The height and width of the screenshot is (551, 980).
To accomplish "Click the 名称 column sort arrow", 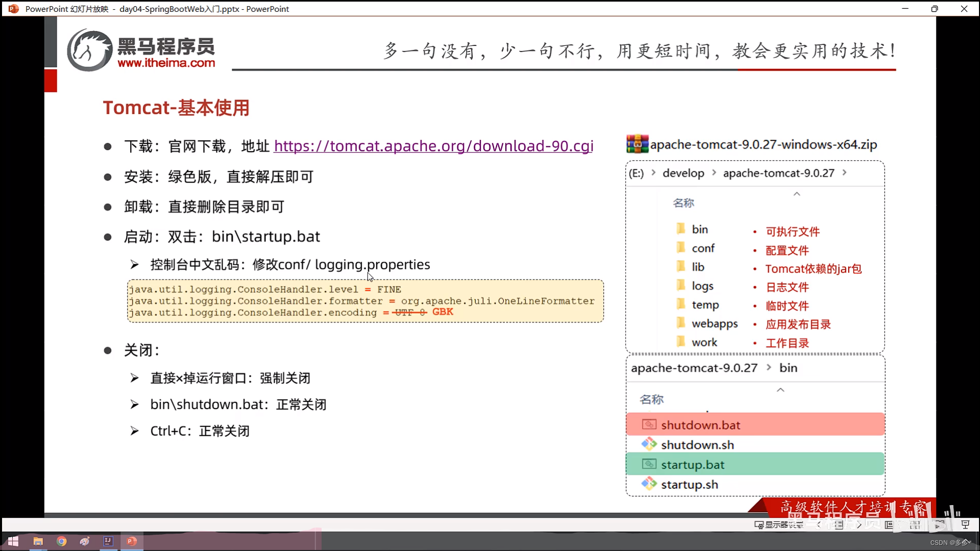I will coord(797,194).
